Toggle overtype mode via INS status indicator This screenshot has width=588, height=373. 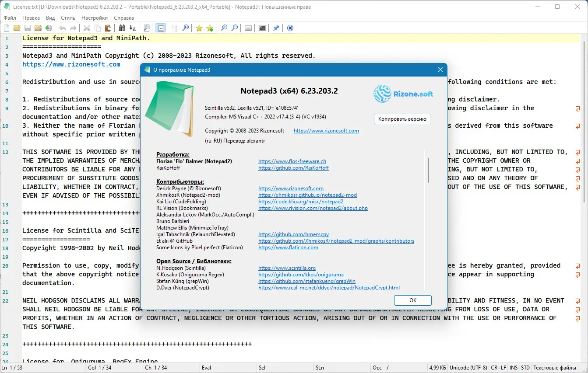(513, 367)
